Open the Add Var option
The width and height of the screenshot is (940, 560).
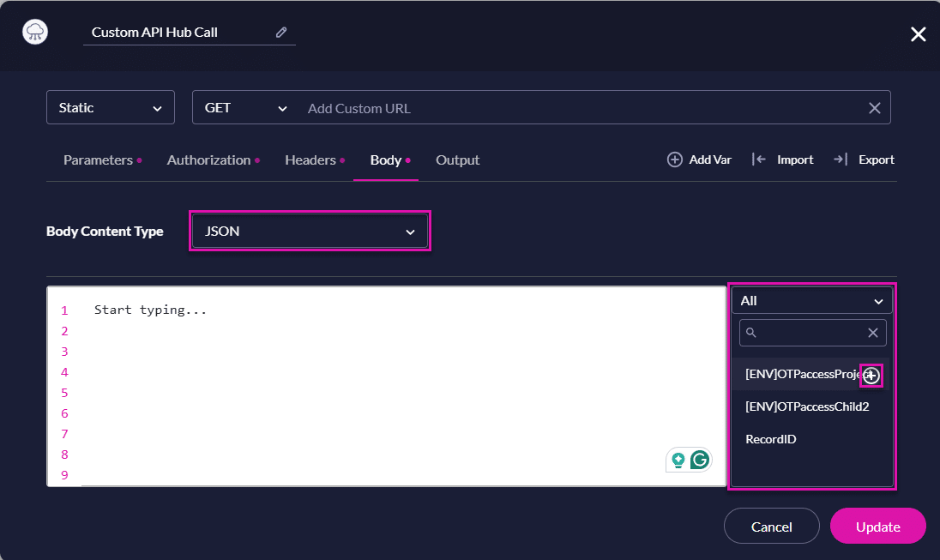tap(699, 160)
